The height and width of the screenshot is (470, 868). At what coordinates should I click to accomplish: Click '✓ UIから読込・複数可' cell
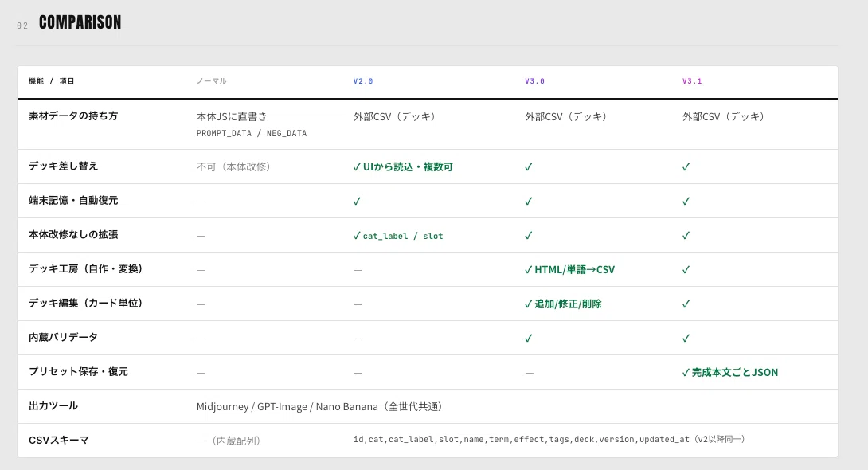[x=403, y=166]
